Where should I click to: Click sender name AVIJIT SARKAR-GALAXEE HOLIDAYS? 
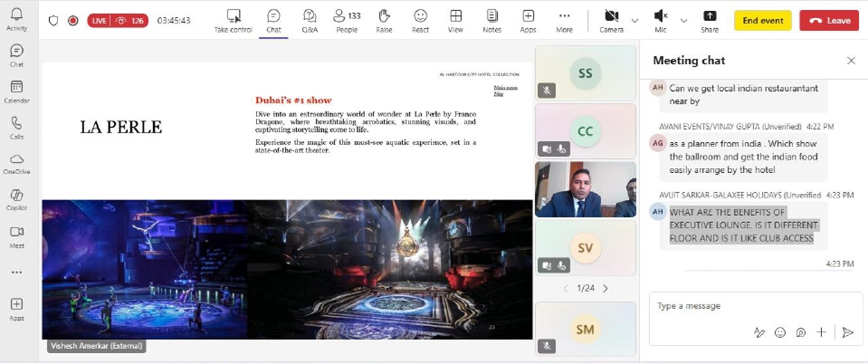tap(740, 195)
